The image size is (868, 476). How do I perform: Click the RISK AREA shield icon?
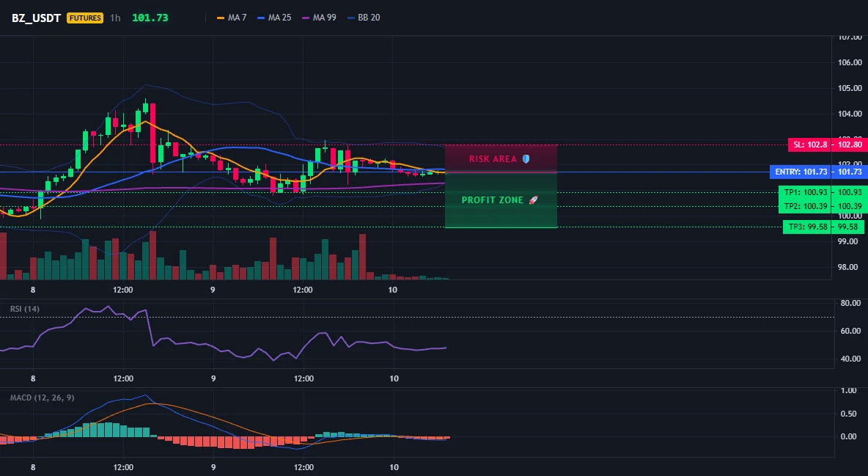point(526,159)
